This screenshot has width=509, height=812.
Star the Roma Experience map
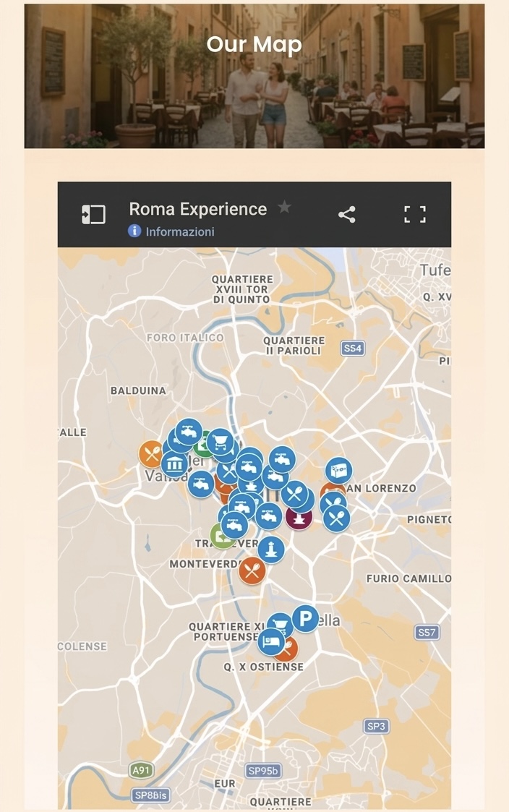pyautogui.click(x=283, y=208)
